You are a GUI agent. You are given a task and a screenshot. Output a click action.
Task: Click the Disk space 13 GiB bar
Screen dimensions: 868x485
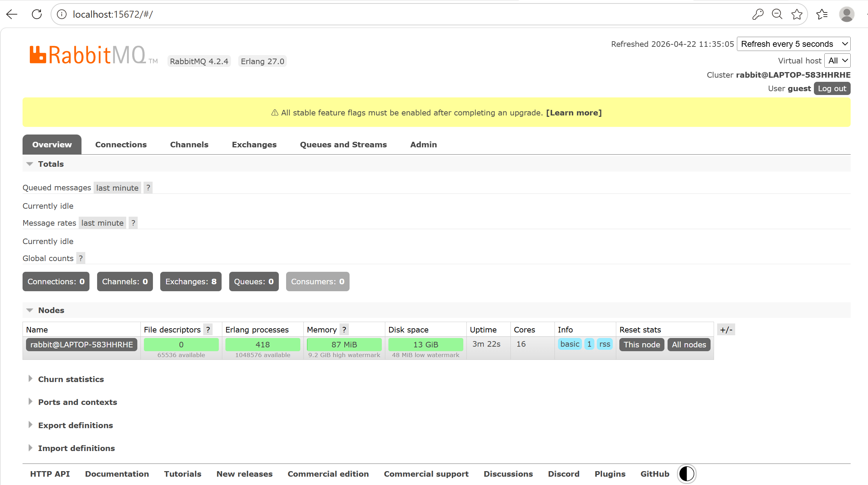point(426,345)
